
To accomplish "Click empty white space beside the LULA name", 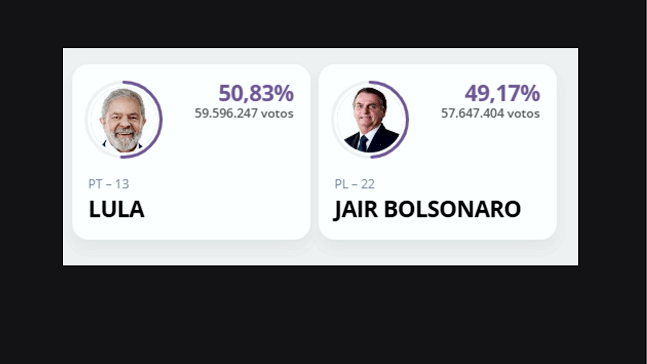I will point(227,209).
